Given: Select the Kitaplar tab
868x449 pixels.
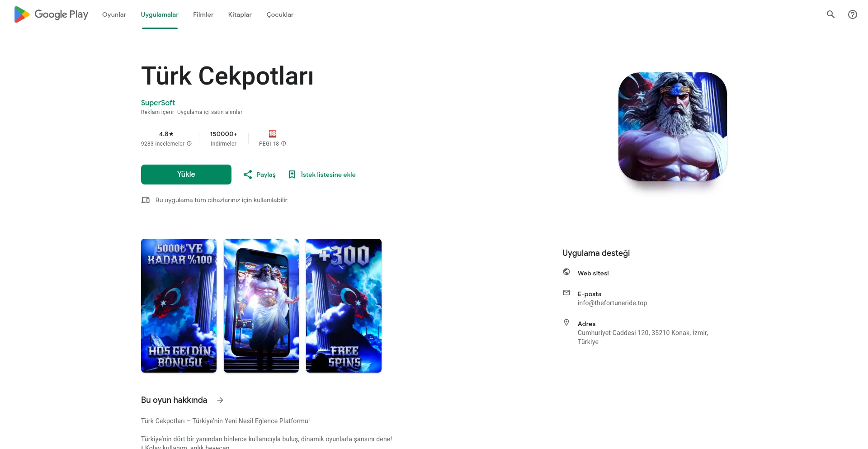Looking at the screenshot, I should (x=240, y=14).
